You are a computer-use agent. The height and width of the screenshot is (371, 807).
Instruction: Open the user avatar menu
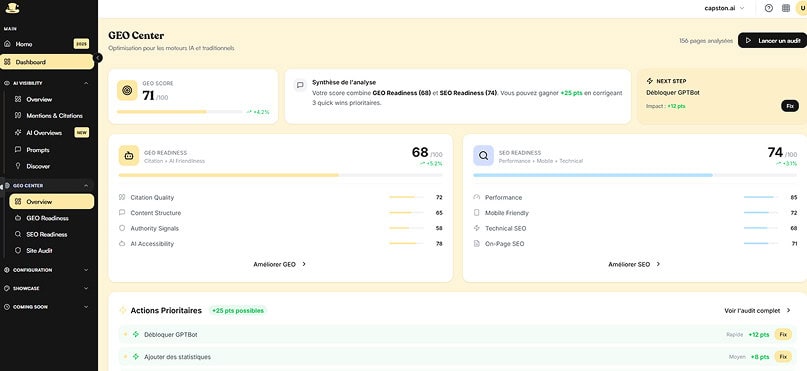point(801,8)
